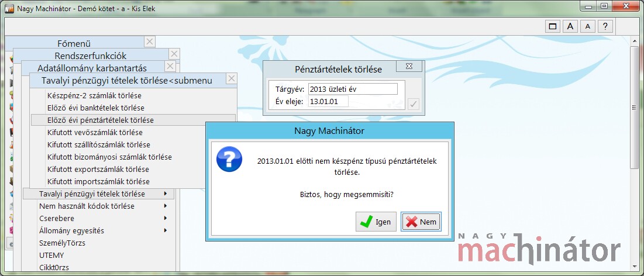This screenshot has height=276, width=644.
Task: Close the Pénztártételek törlése dialog
Action: (x=409, y=67)
